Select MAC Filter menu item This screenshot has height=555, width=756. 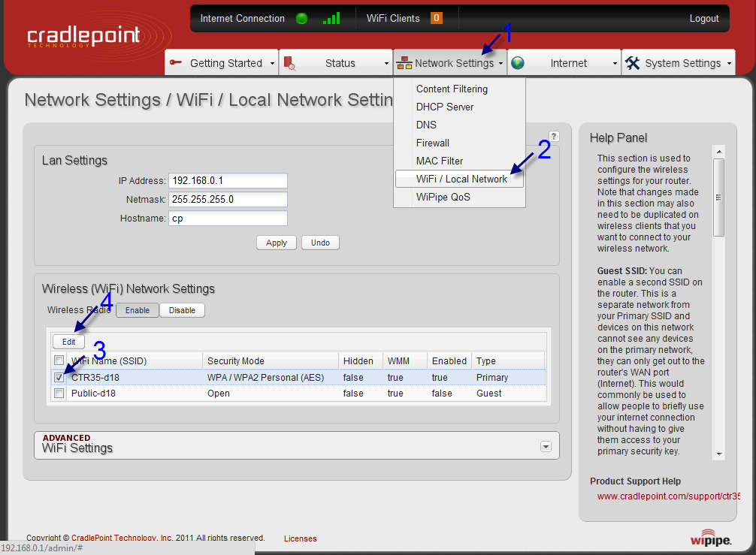[x=439, y=161]
